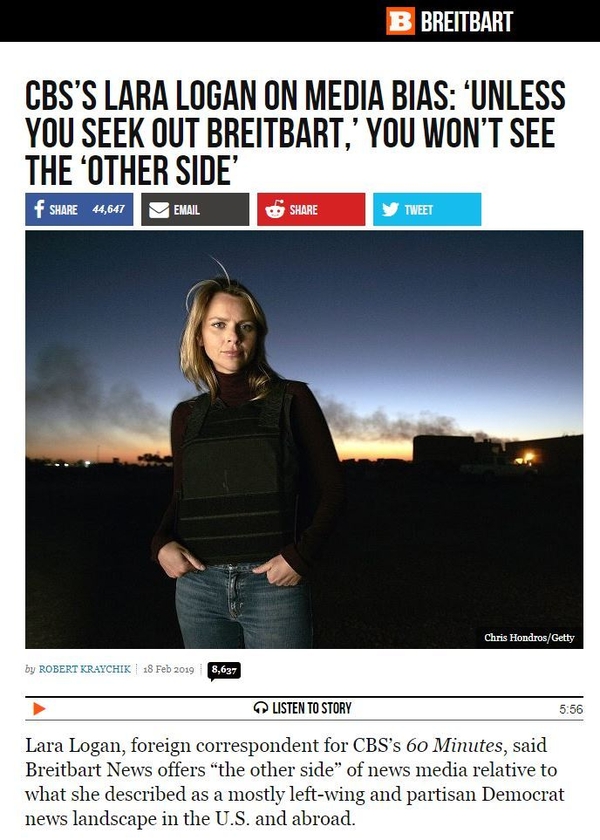This screenshot has height=840, width=600.
Task: Share article via Reddit SHARE label
Action: [303, 210]
